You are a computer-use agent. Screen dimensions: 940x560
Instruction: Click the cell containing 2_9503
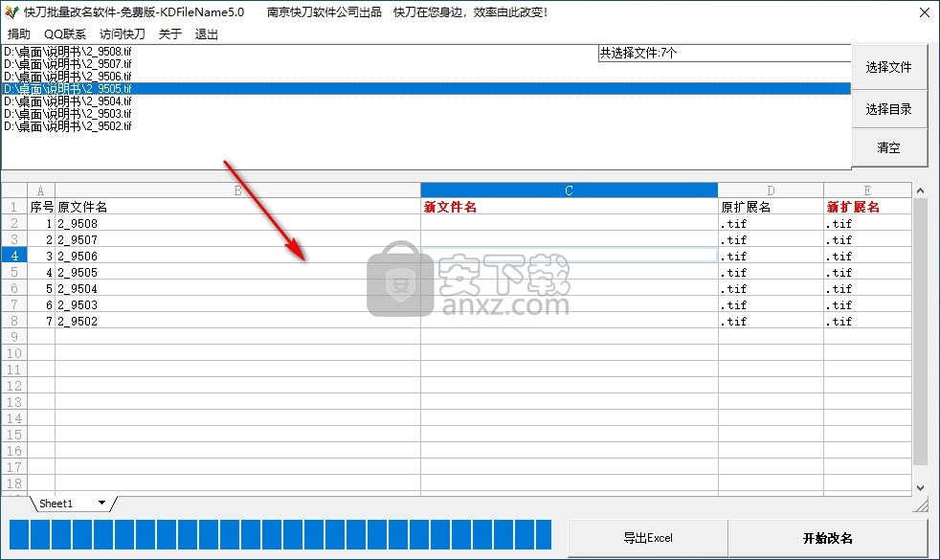[x=237, y=304]
